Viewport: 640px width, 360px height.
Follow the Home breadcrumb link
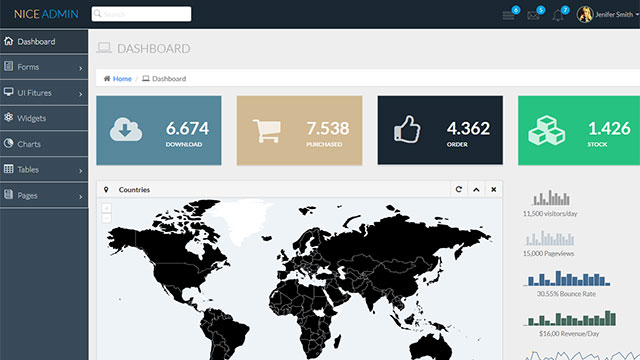[122, 79]
